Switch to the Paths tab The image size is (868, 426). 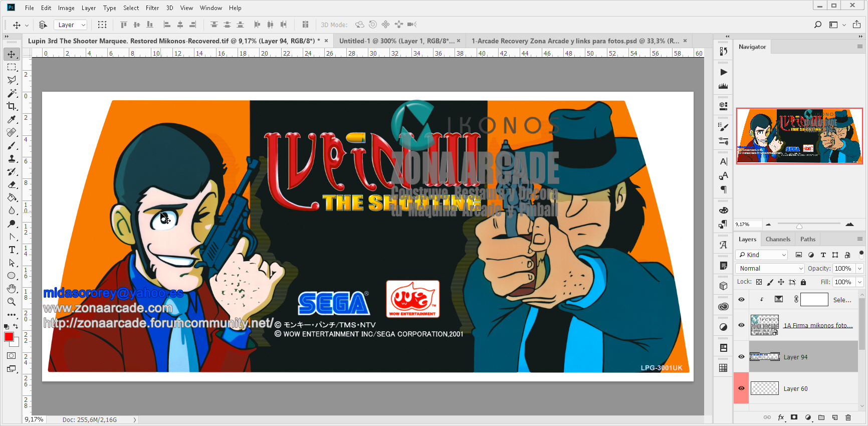[x=808, y=239]
